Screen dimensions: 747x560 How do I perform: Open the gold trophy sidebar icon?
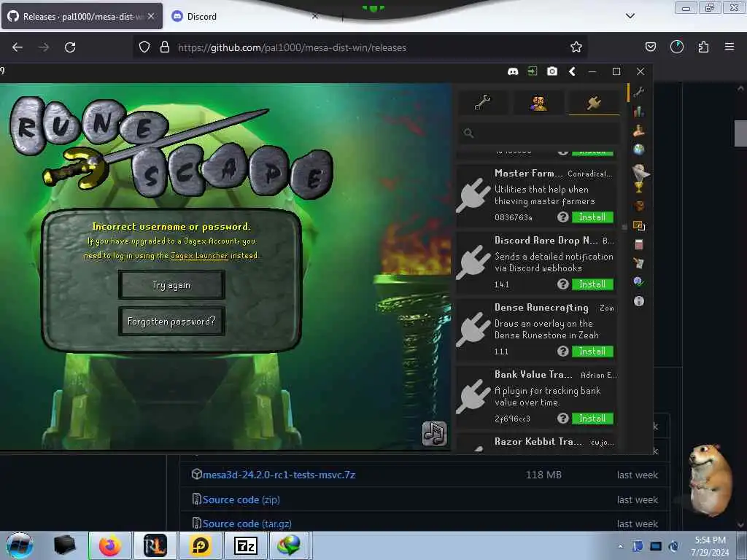coord(639,187)
